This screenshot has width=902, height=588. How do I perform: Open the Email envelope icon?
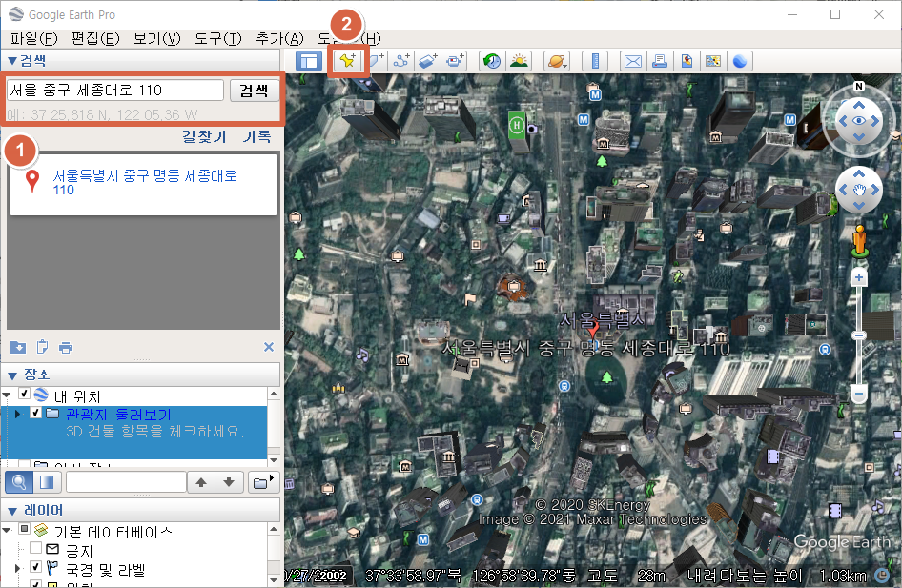633,61
